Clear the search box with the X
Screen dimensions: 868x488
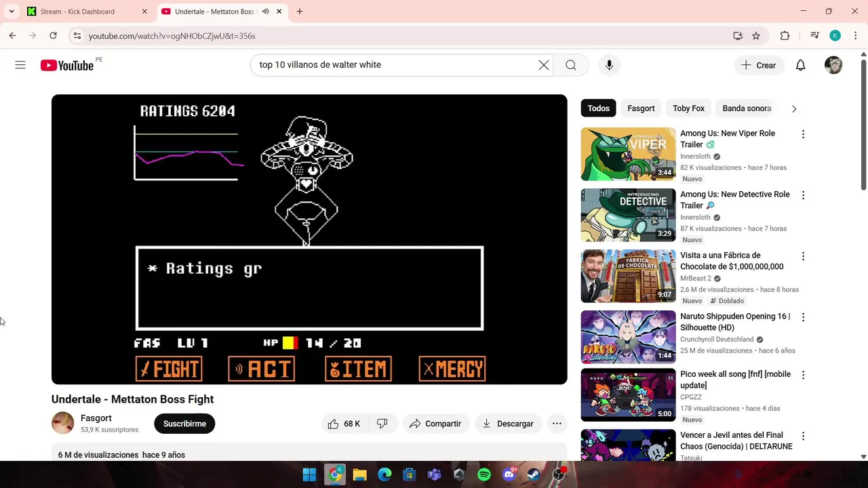pyautogui.click(x=544, y=65)
